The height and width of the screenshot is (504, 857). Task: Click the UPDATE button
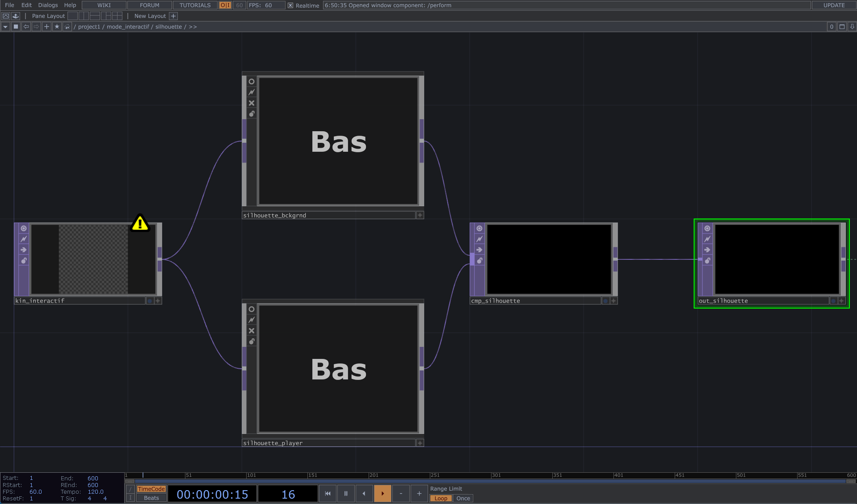coord(834,5)
